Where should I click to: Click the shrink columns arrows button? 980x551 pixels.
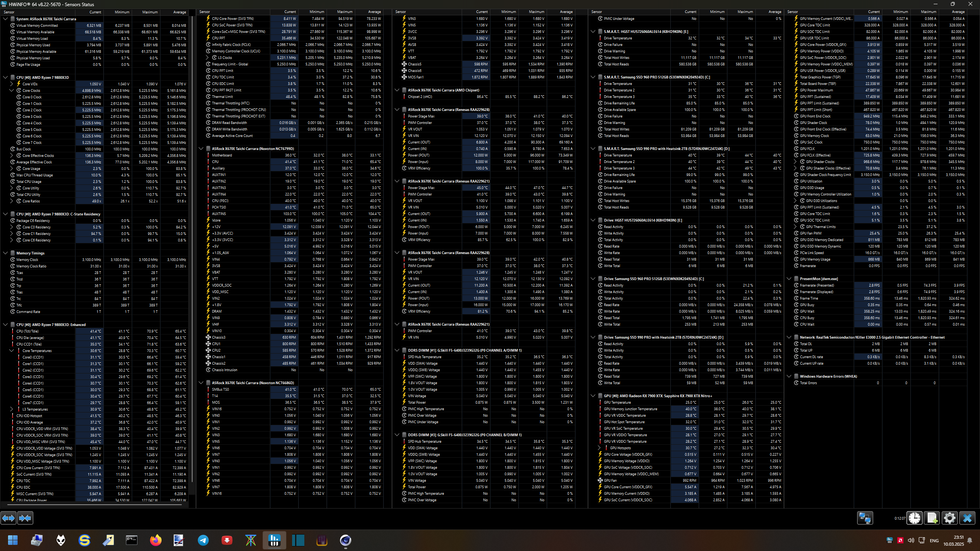(x=25, y=518)
